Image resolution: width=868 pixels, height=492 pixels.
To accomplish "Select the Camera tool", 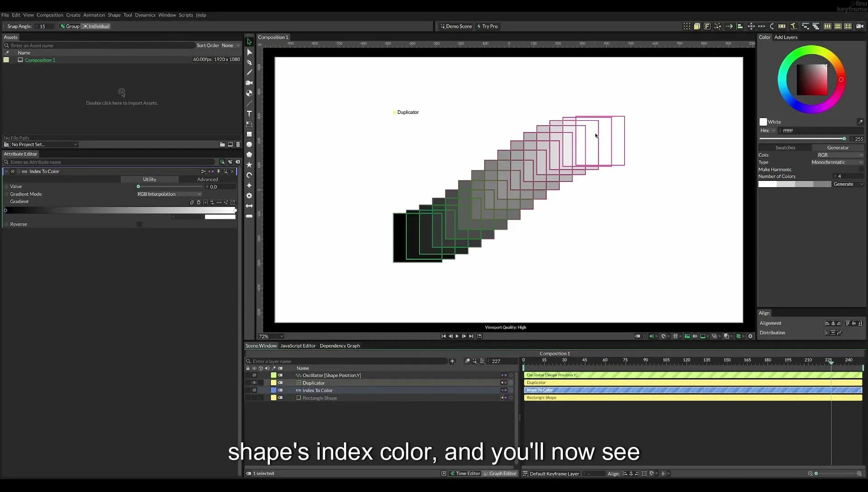I will coord(249,83).
